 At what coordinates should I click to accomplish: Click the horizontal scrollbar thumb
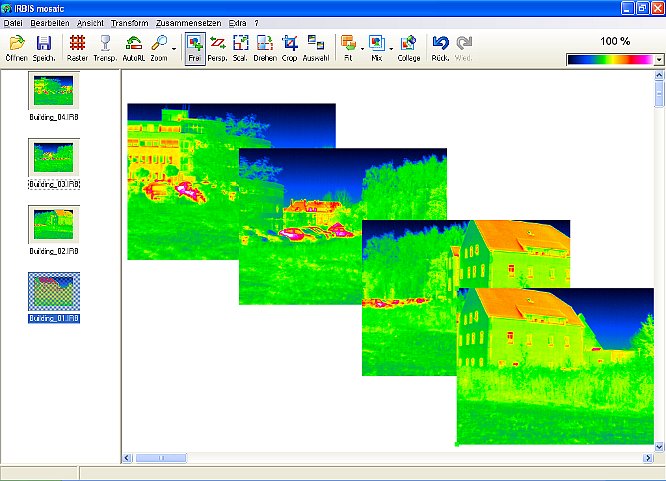(161, 458)
